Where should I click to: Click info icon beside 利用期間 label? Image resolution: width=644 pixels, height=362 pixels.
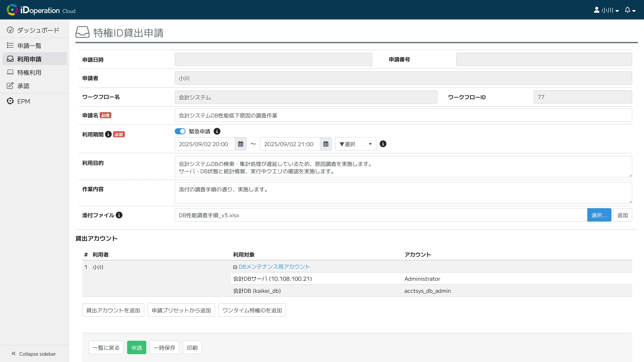point(108,134)
